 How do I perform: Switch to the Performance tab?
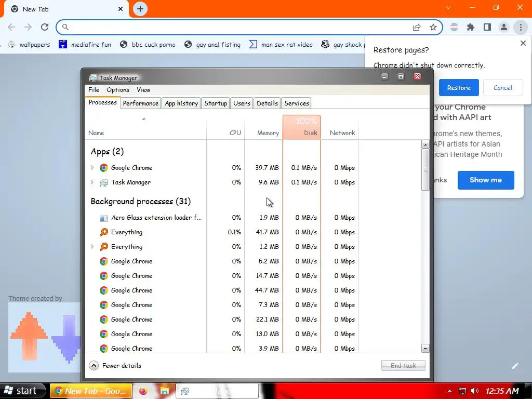coord(140,103)
